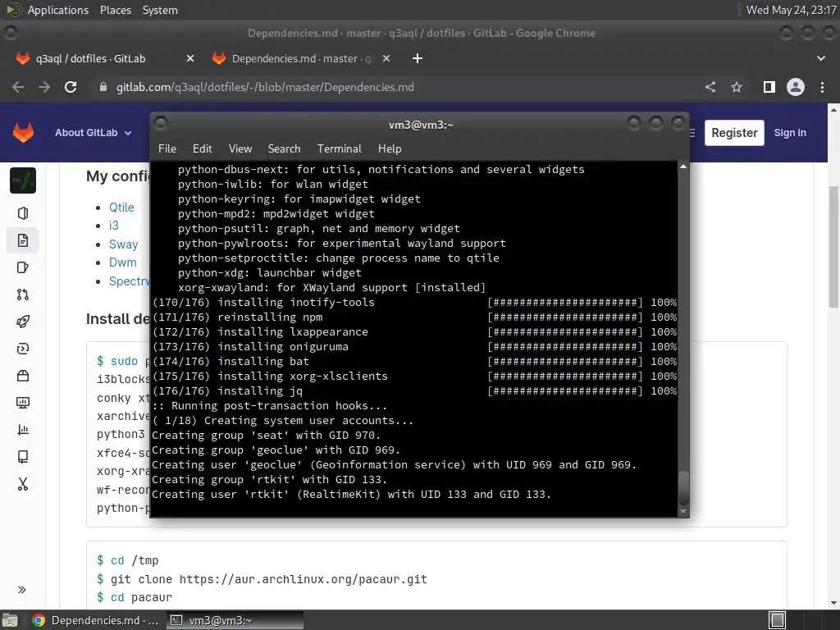Expand the About GitLab dropdown
The image size is (840, 630).
(94, 133)
